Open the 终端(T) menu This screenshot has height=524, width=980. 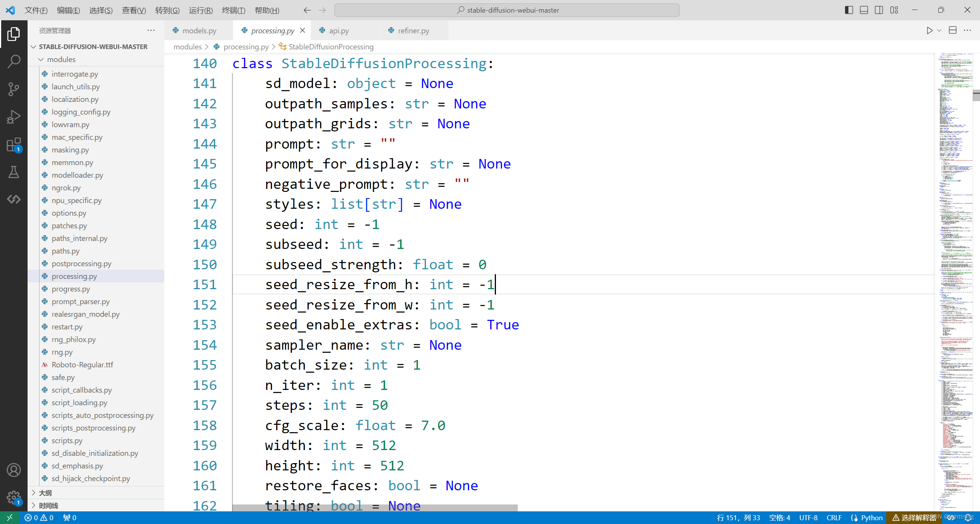pyautogui.click(x=233, y=10)
